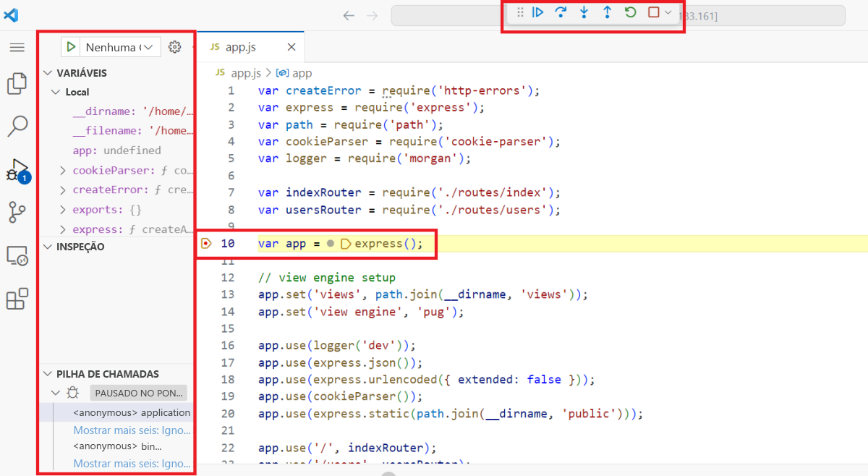Step into the function call
Viewport: 868px width, 476px height.
pyautogui.click(x=584, y=12)
